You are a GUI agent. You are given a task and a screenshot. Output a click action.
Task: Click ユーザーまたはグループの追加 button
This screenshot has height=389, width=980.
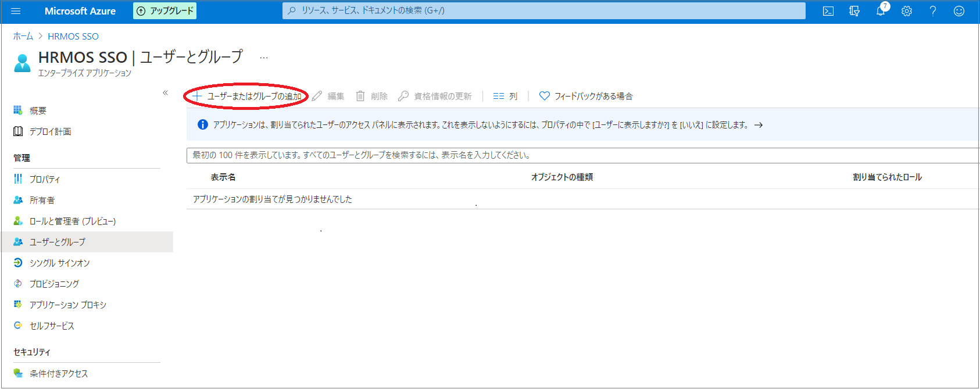(247, 96)
